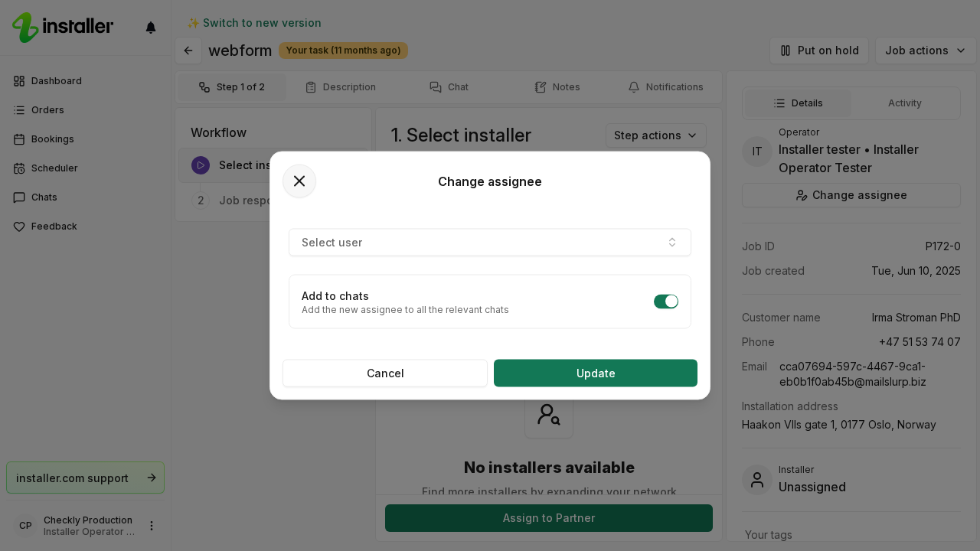Close the Change assignee dialog

(x=299, y=181)
